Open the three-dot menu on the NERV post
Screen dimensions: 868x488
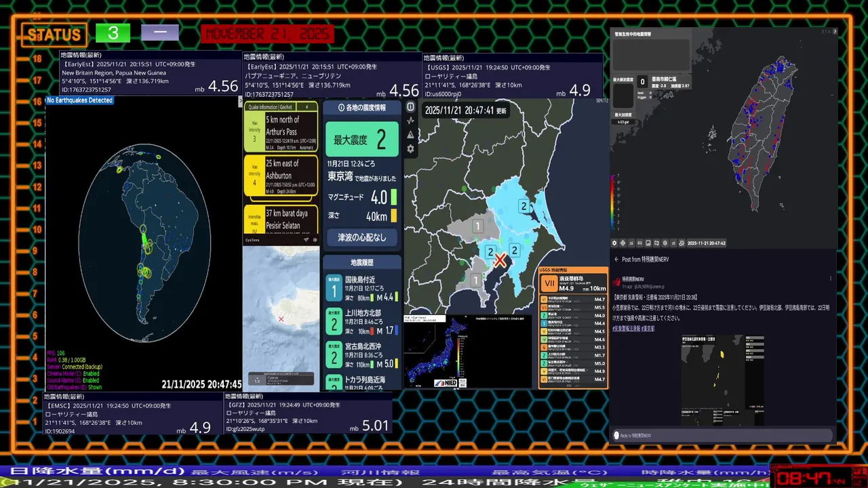tap(831, 279)
